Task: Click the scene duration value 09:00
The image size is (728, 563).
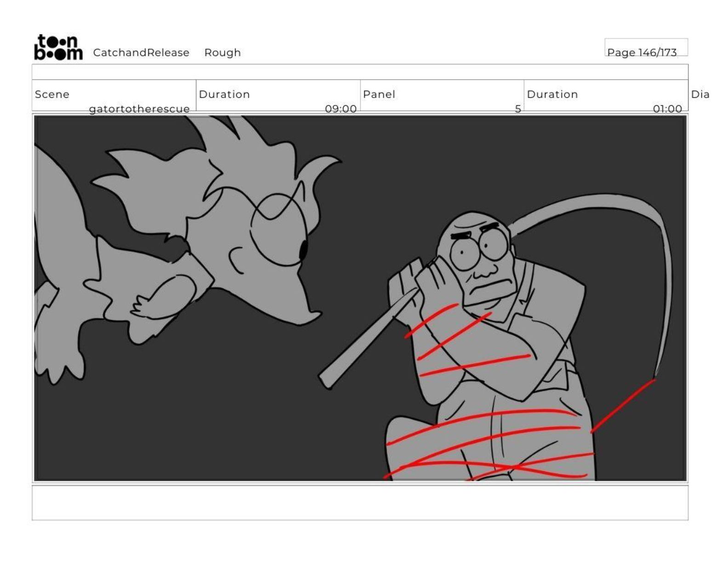Action: click(340, 109)
